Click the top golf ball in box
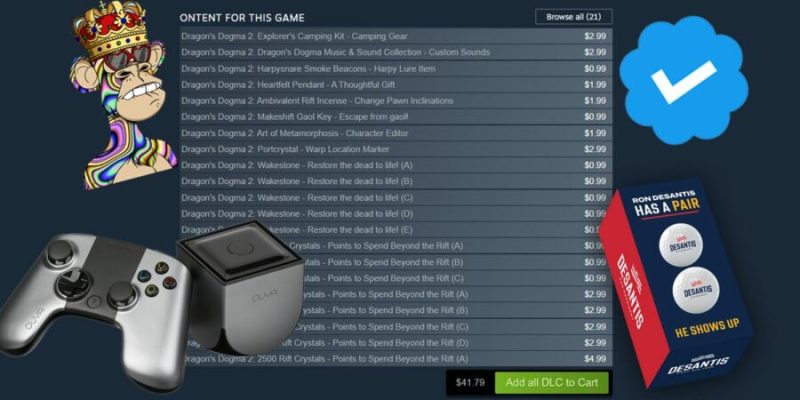The width and height of the screenshot is (800, 400). click(x=681, y=244)
